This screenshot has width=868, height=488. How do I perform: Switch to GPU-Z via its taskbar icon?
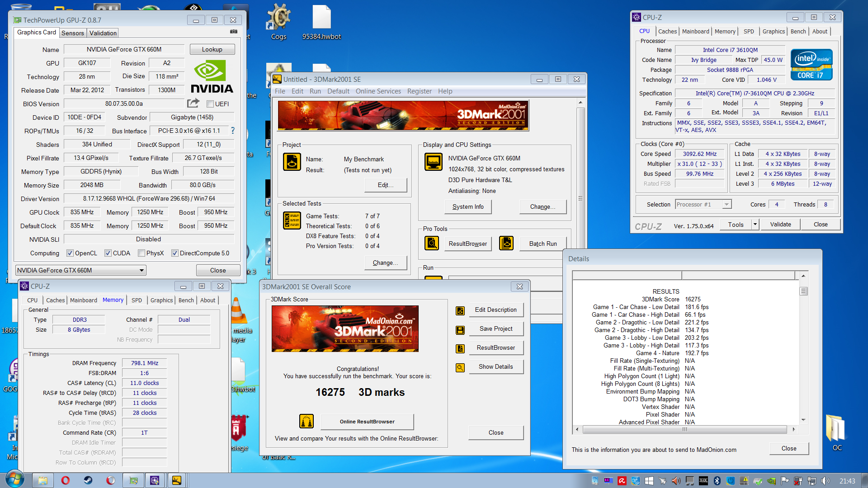pyautogui.click(x=133, y=480)
